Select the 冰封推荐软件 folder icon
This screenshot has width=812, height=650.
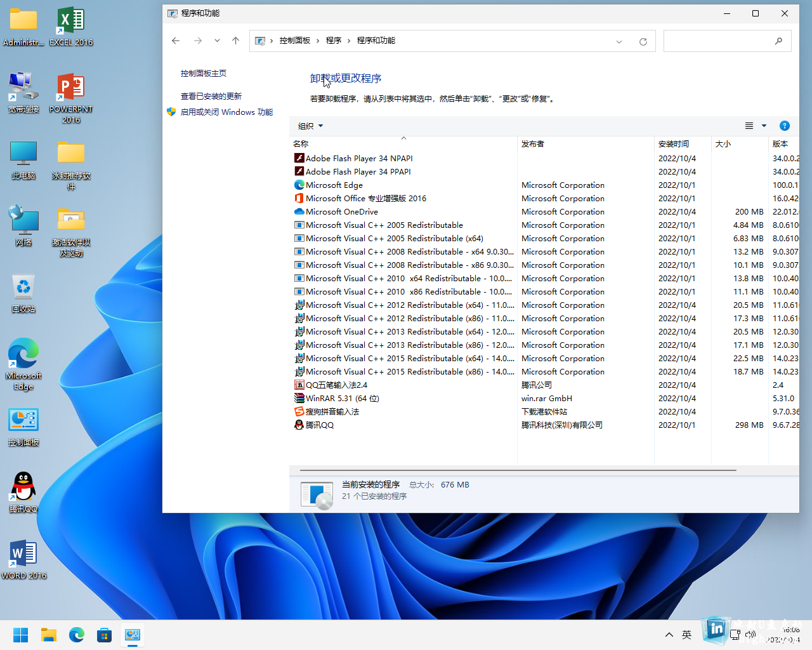[x=71, y=166]
